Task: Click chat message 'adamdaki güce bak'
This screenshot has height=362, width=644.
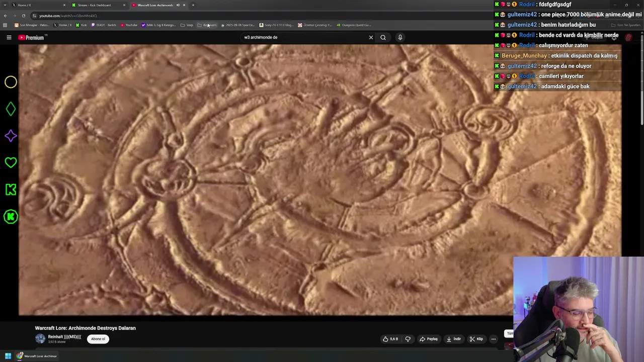Action: (x=565, y=86)
